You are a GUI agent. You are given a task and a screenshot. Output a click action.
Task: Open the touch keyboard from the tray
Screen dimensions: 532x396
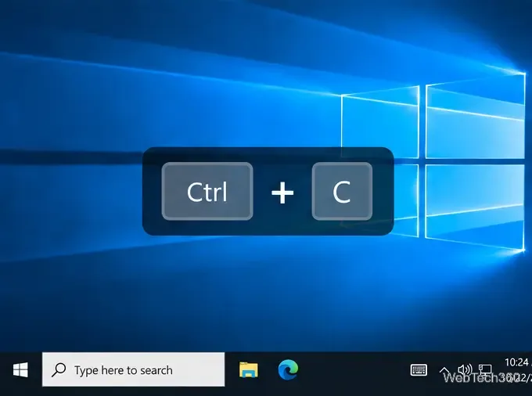419,370
